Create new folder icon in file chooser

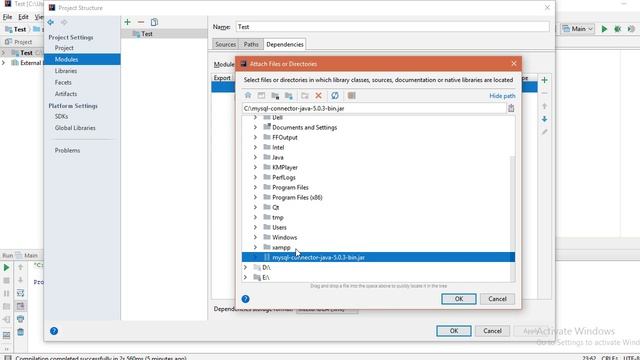click(x=304, y=96)
